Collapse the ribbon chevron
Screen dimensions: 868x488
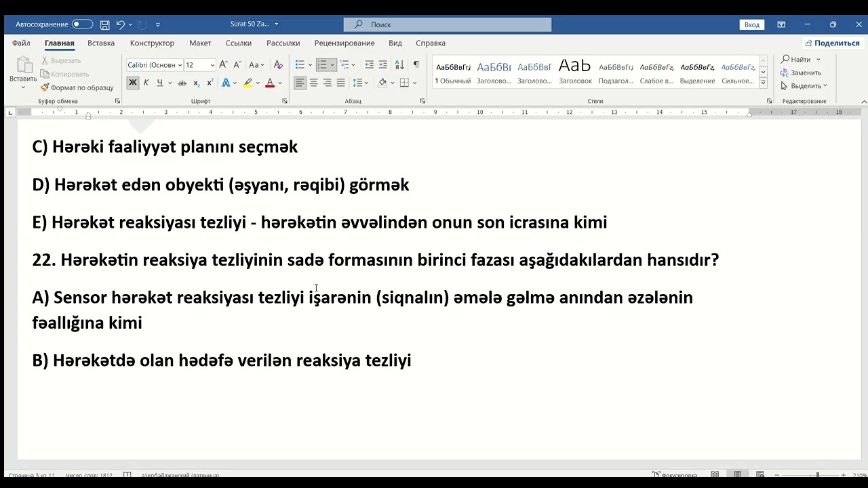tap(864, 102)
